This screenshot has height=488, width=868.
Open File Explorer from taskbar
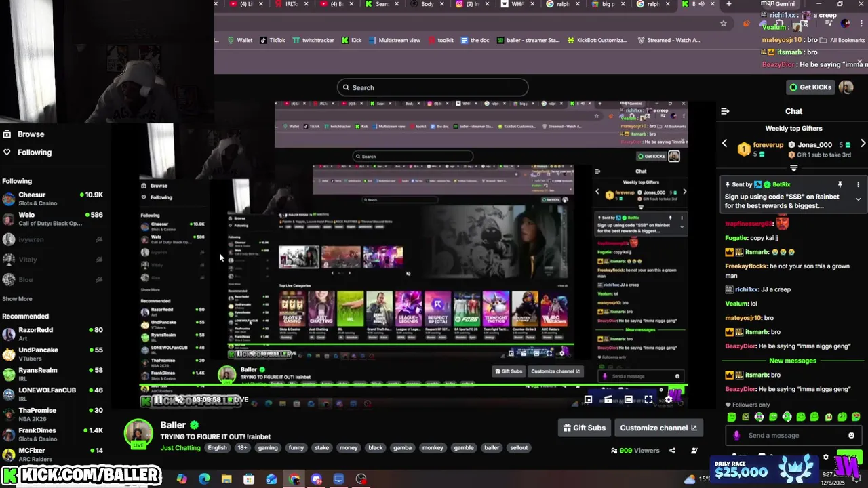(x=226, y=479)
